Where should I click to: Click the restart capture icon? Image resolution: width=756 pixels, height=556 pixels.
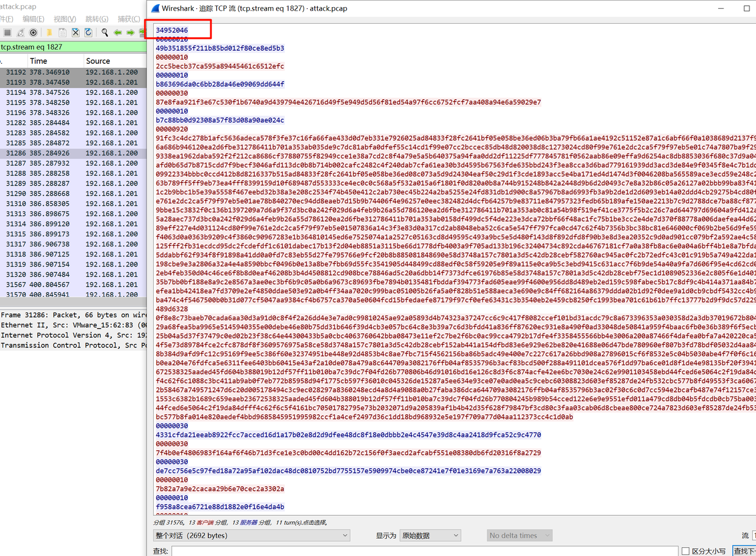click(21, 32)
